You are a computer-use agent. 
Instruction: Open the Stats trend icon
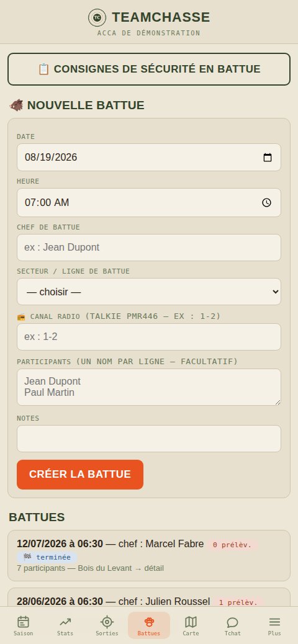65,622
